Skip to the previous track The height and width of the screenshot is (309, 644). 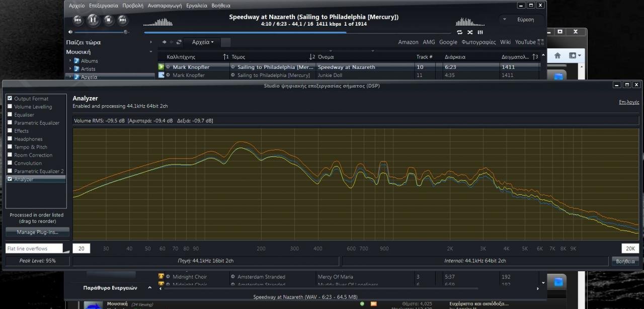tap(78, 20)
